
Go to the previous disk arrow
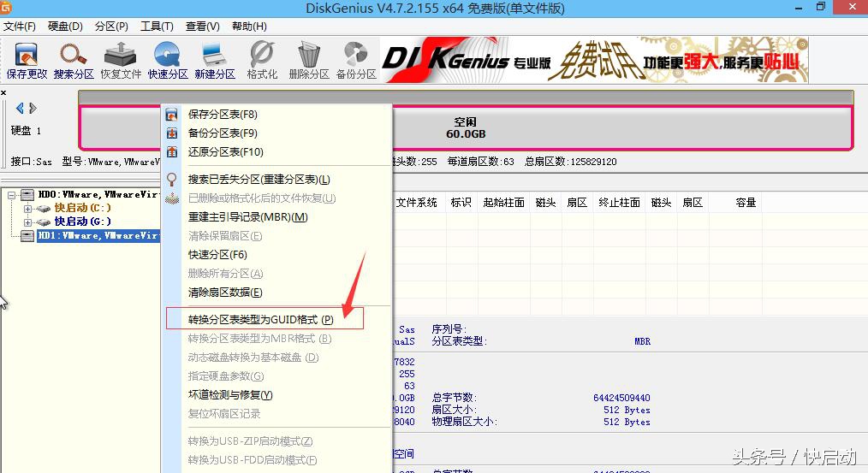point(20,108)
